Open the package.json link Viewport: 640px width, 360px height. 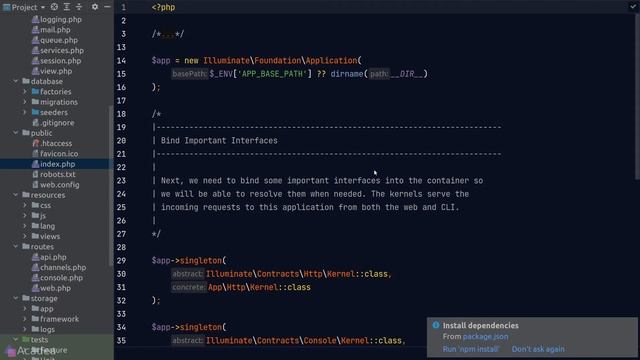pos(486,336)
